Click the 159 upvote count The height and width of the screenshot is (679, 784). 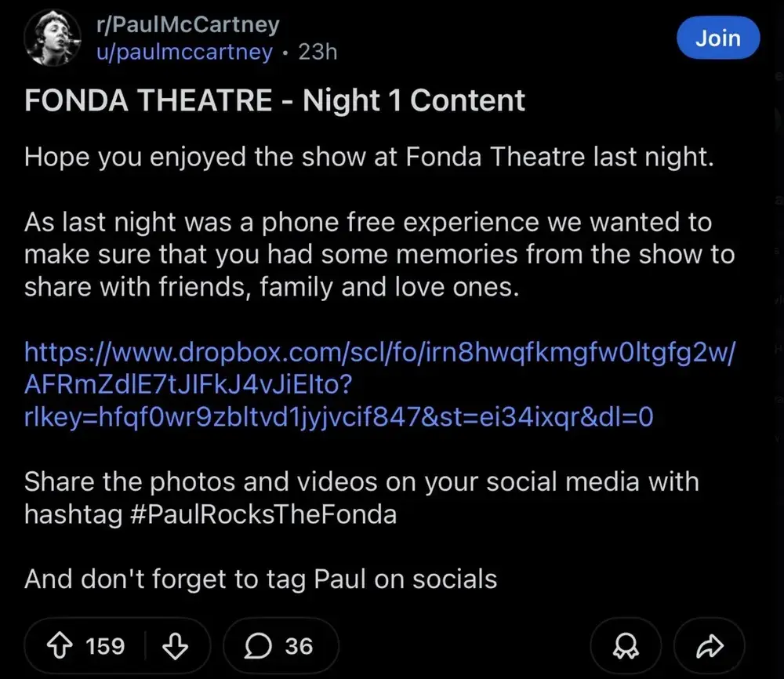[x=105, y=645]
